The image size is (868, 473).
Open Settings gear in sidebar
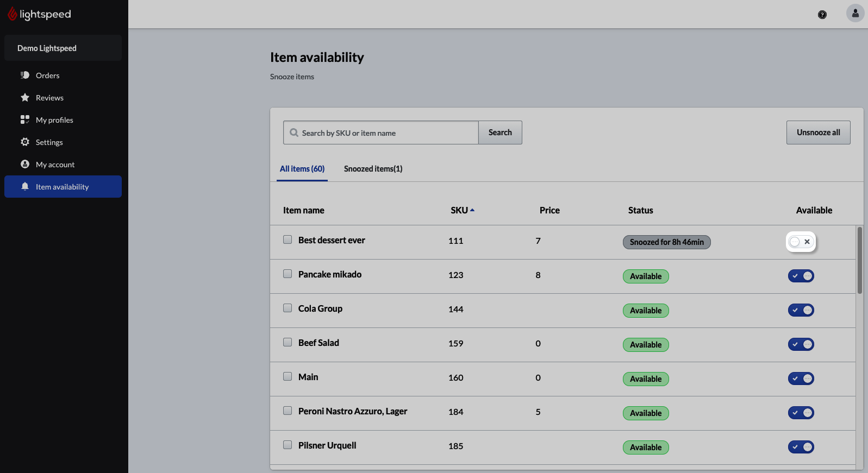[x=25, y=142]
